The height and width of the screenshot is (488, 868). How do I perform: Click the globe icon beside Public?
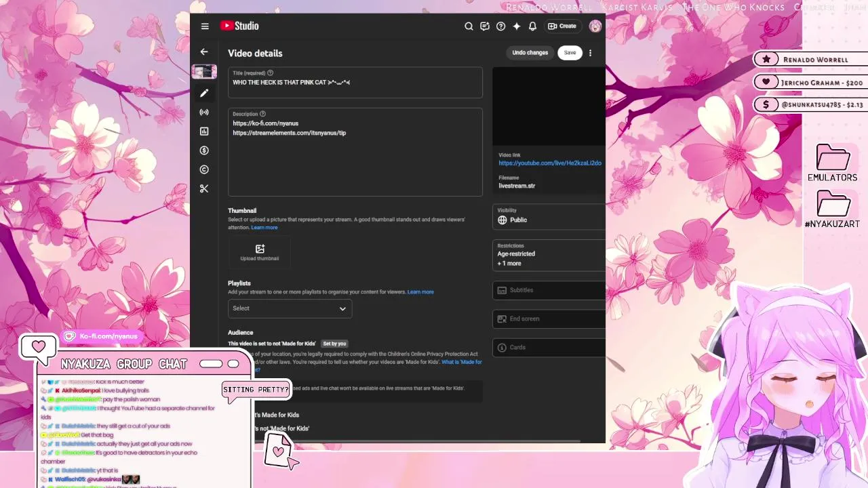pos(502,220)
